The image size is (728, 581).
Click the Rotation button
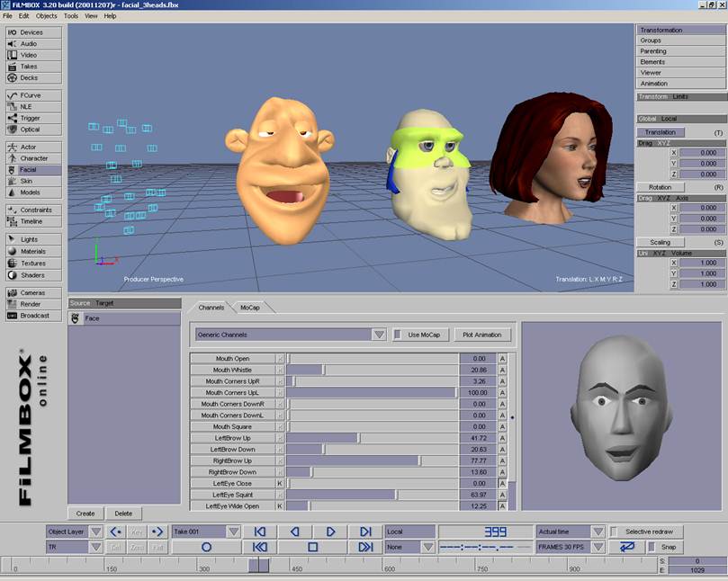click(x=661, y=187)
